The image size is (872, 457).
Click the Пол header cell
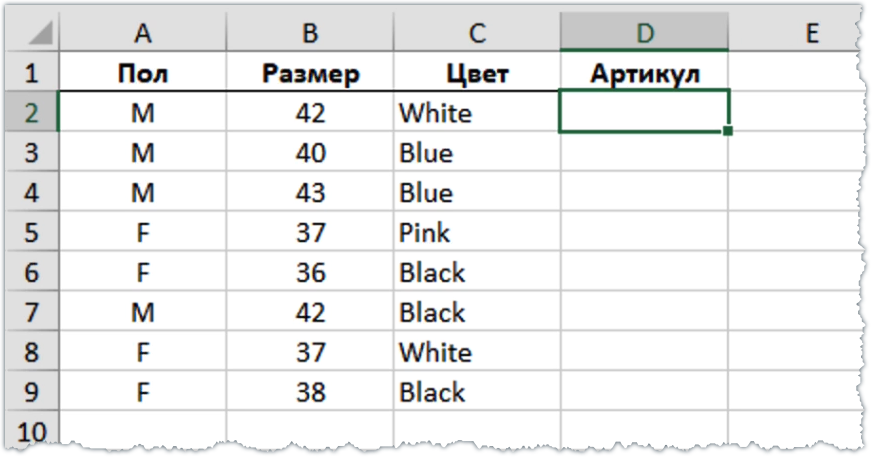point(143,73)
